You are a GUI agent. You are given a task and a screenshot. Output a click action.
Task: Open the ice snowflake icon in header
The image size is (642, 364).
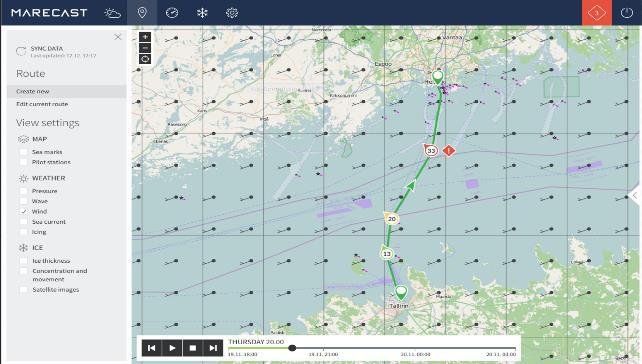click(x=202, y=13)
